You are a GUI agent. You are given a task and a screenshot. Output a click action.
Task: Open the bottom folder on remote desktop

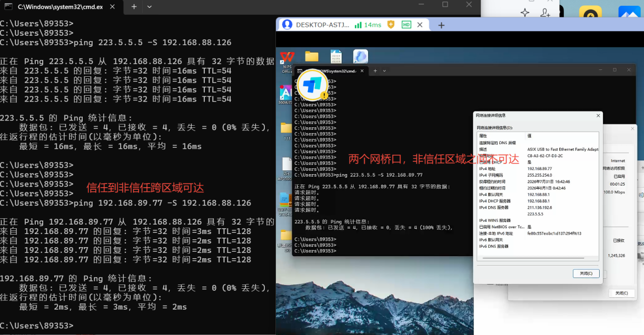click(x=286, y=239)
